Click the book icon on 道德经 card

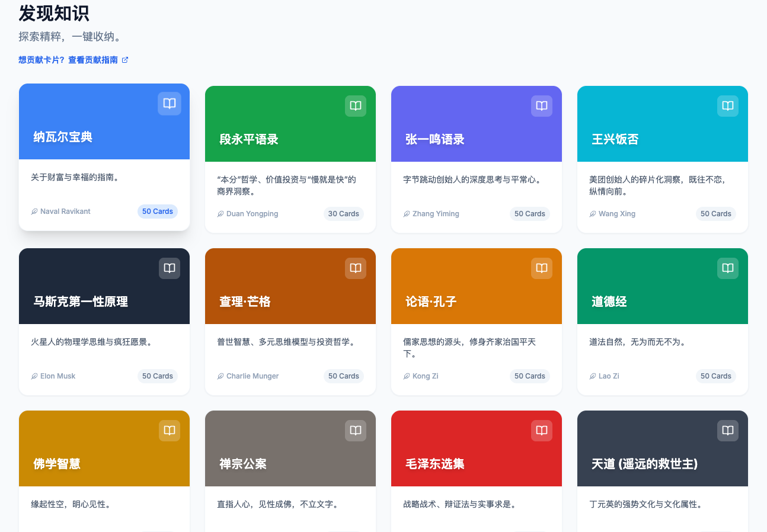pos(728,268)
